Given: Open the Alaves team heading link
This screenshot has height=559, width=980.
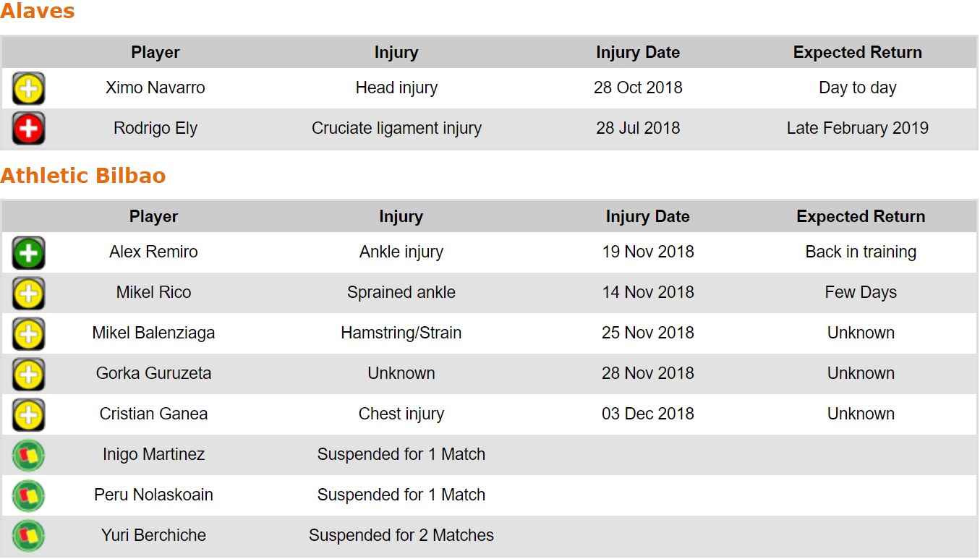Looking at the screenshot, I should 38,12.
